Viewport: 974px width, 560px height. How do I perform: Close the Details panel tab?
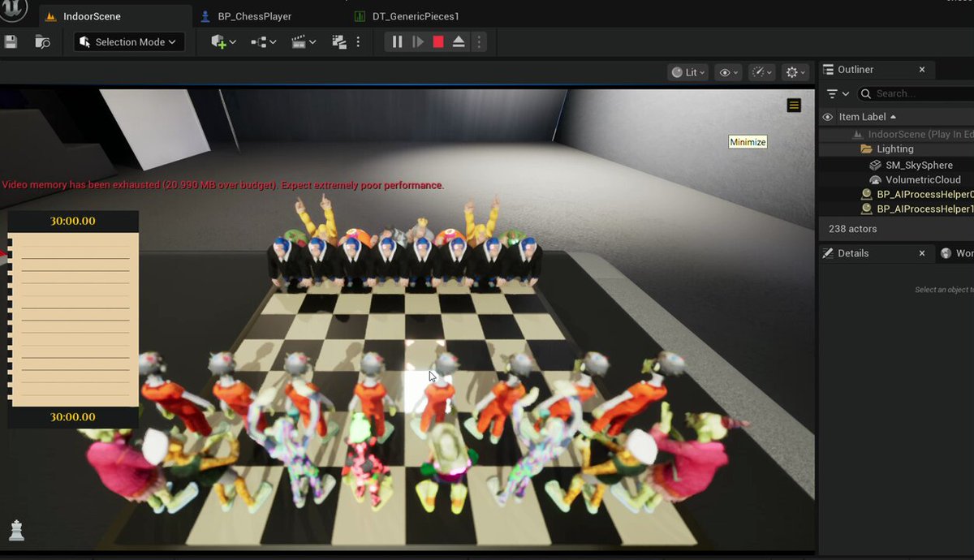coord(922,253)
